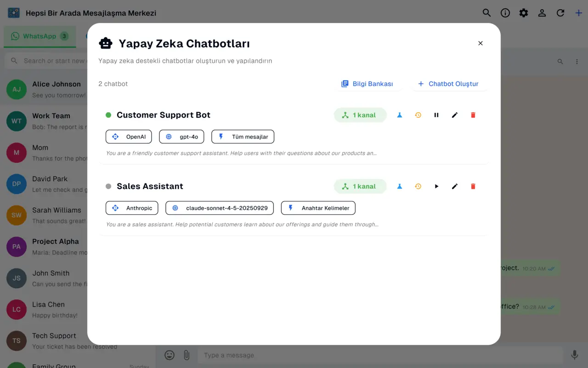Edit the Sales Assistant chatbot
The image size is (588, 368).
click(x=455, y=186)
